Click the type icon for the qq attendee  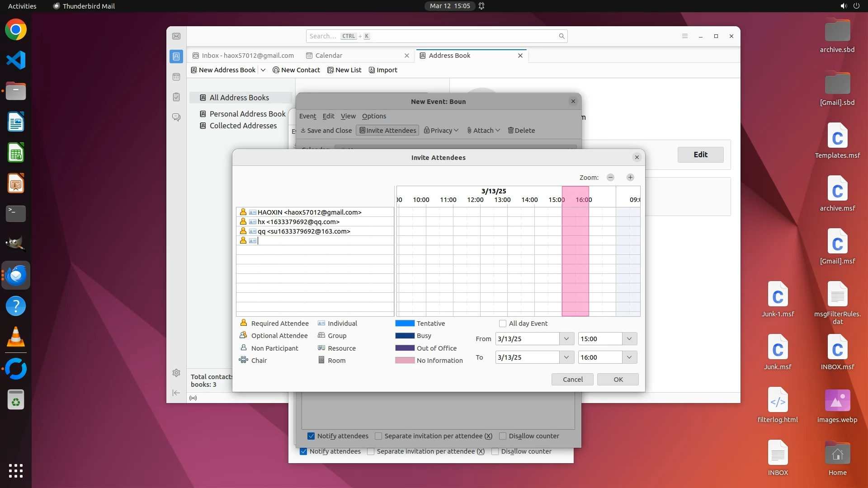(x=253, y=231)
